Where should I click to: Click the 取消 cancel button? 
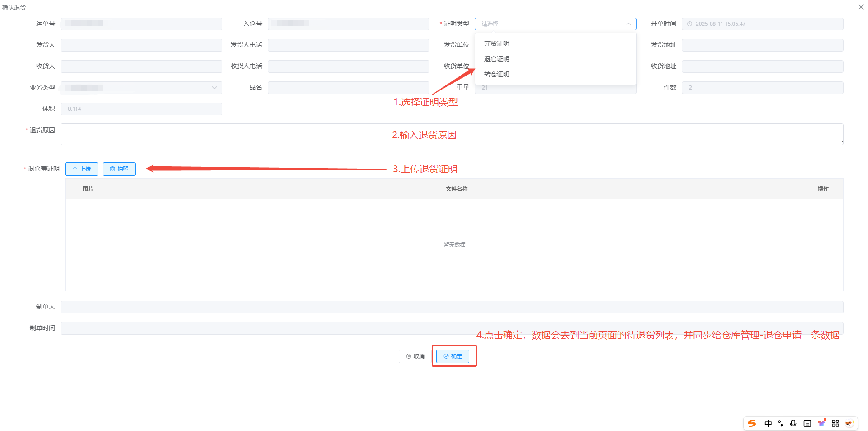(x=415, y=356)
